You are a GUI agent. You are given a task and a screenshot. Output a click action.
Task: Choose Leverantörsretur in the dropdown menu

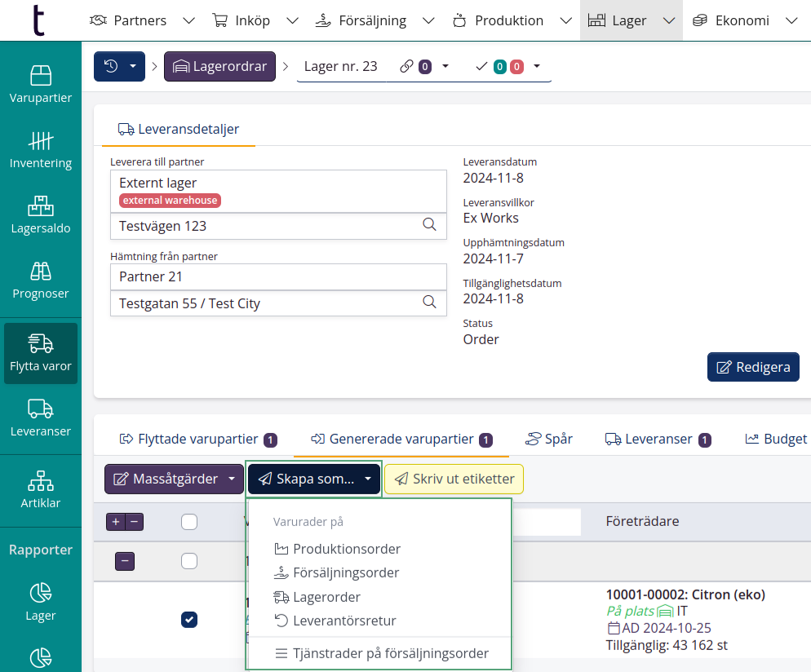pyautogui.click(x=344, y=621)
